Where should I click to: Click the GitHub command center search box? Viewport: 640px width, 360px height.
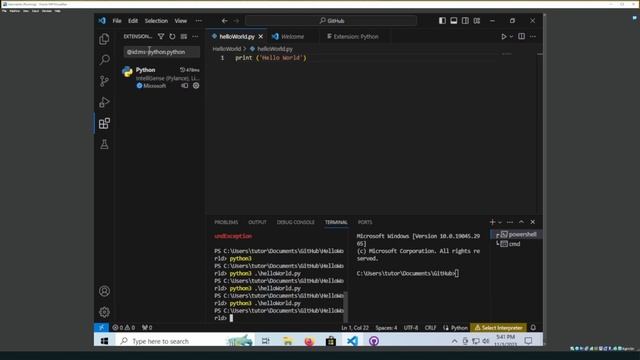pos(331,20)
